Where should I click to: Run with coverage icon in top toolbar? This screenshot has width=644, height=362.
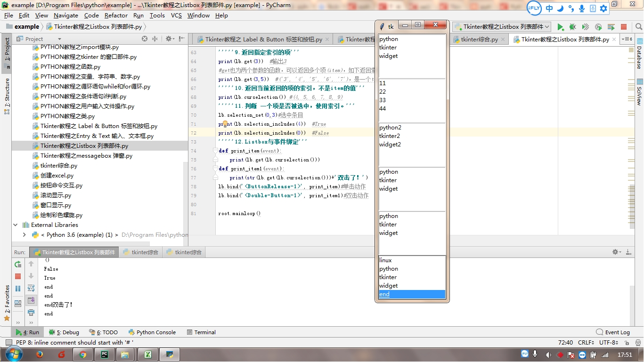tap(586, 27)
